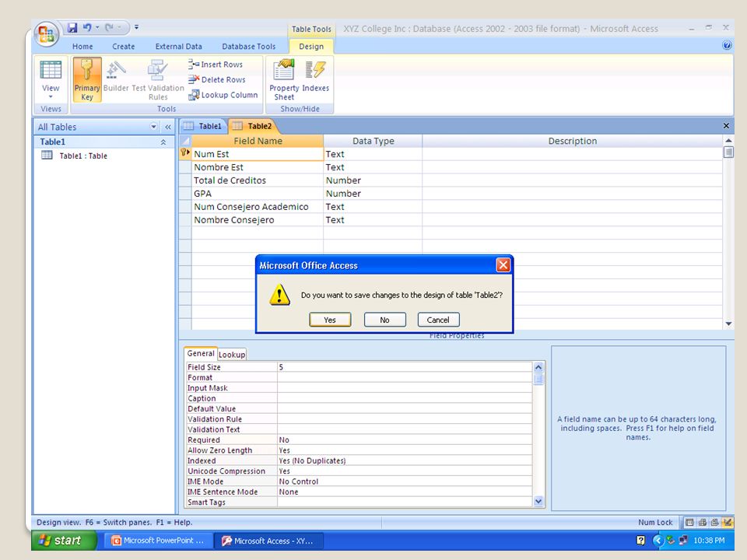Viewport: 747px width, 560px height.
Task: Select the Num Consejero Academico field
Action: (x=258, y=207)
